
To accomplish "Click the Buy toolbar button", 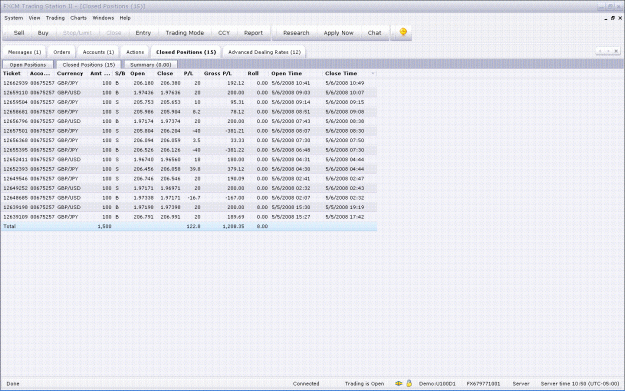I will point(43,33).
